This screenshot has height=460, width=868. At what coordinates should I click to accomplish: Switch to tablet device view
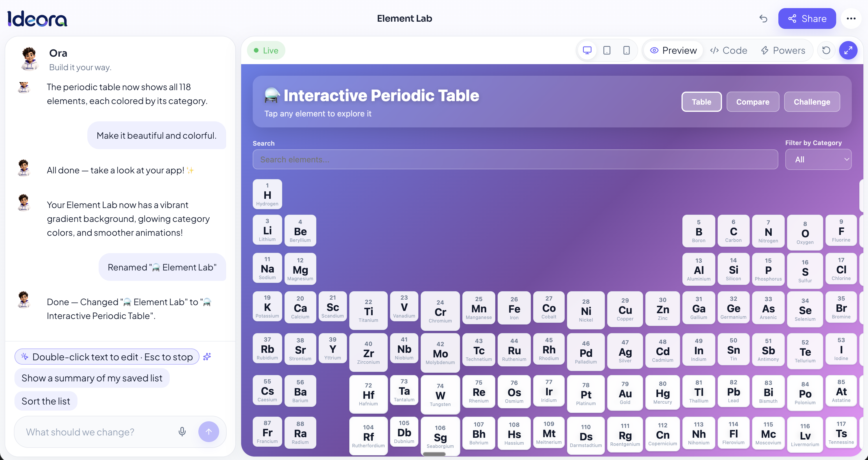coord(607,51)
